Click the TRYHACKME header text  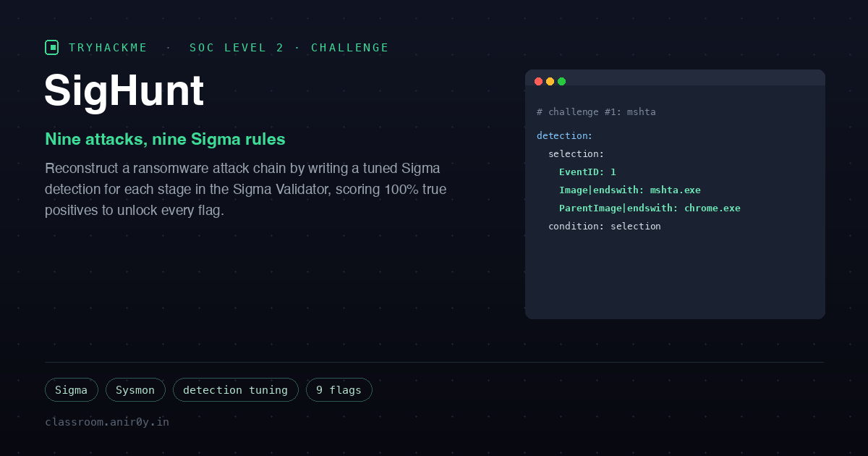pyautogui.click(x=108, y=48)
